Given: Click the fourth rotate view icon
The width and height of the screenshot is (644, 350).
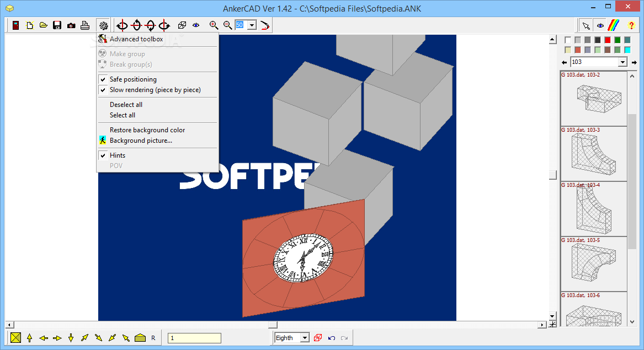Looking at the screenshot, I should click(x=164, y=25).
